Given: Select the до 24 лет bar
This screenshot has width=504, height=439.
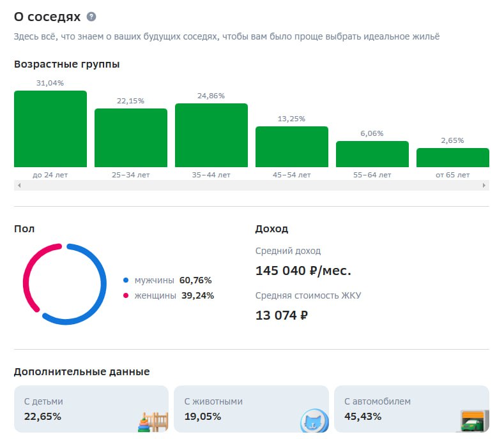Looking at the screenshot, I should click(50, 129).
